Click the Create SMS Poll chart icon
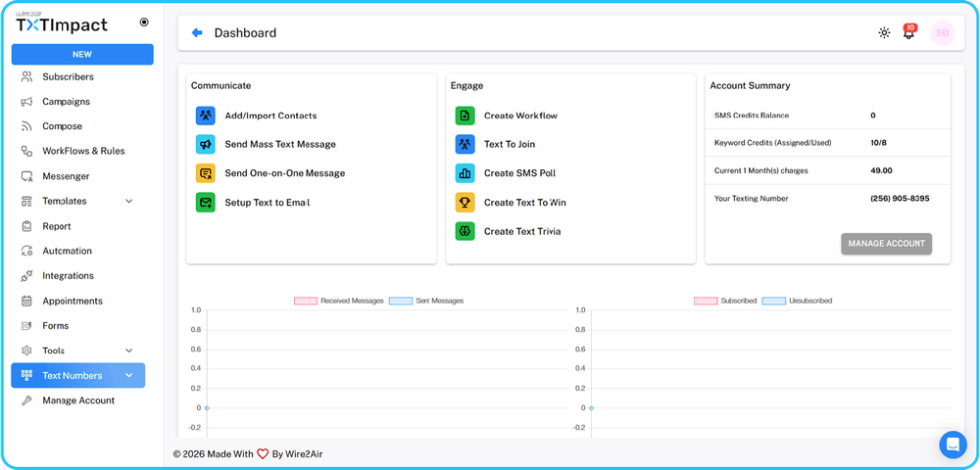Screen dimensions: 980x470 (465, 173)
